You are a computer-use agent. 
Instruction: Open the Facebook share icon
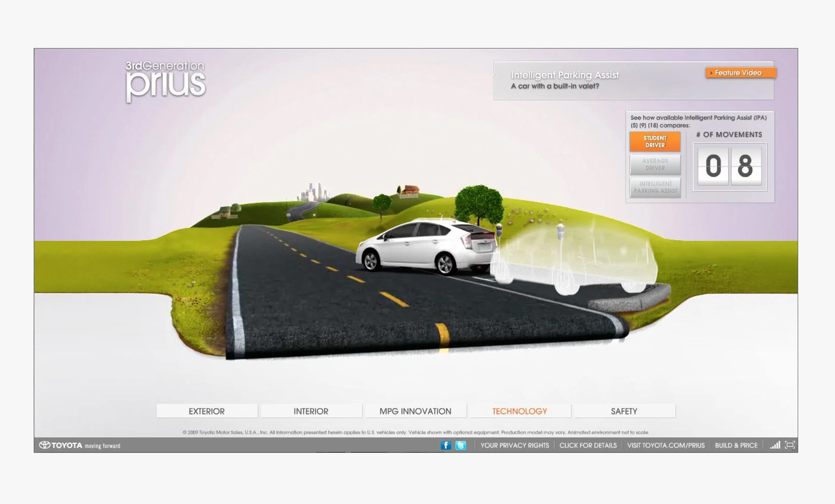[445, 445]
